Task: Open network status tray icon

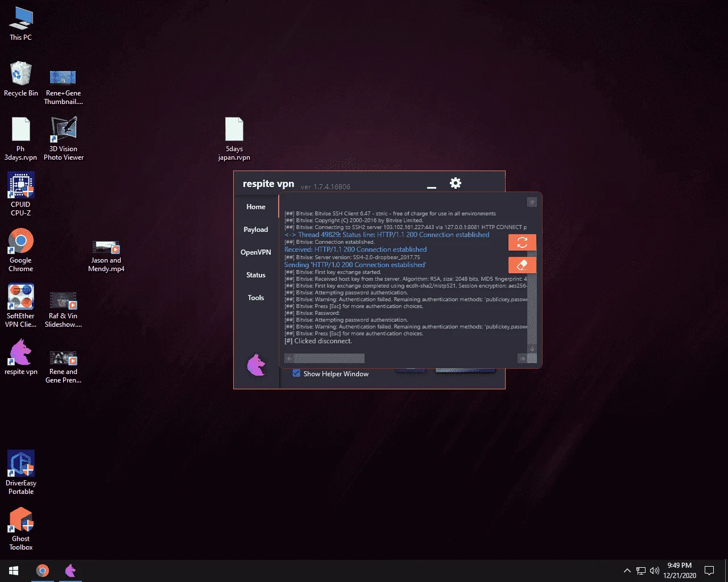Action: pos(641,571)
